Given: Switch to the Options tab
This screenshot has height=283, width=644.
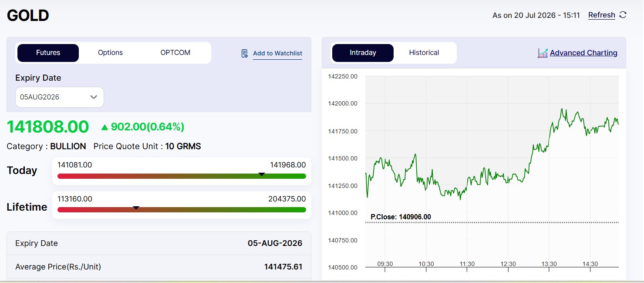Looking at the screenshot, I should 110,53.
